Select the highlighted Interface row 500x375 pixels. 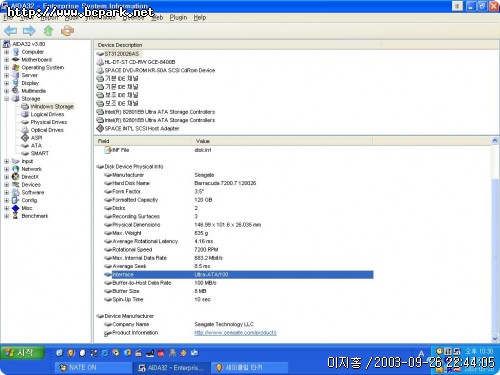click(x=238, y=275)
